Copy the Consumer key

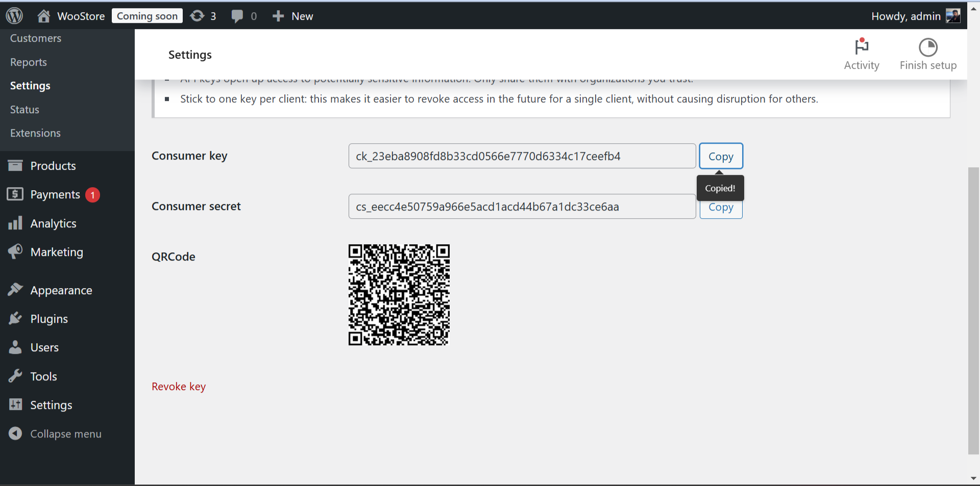[x=721, y=156]
